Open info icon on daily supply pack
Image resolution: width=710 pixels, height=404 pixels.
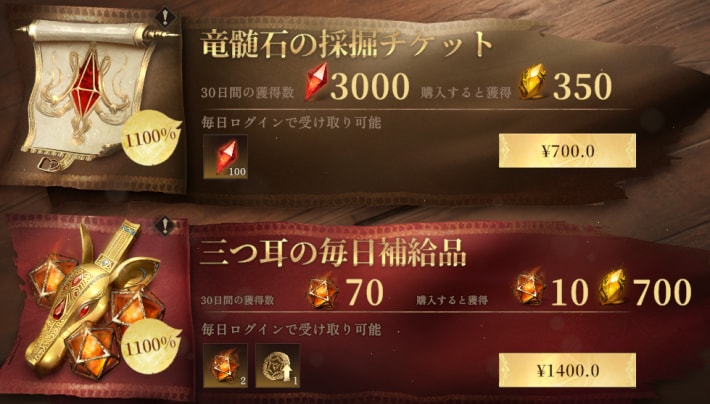(166, 225)
